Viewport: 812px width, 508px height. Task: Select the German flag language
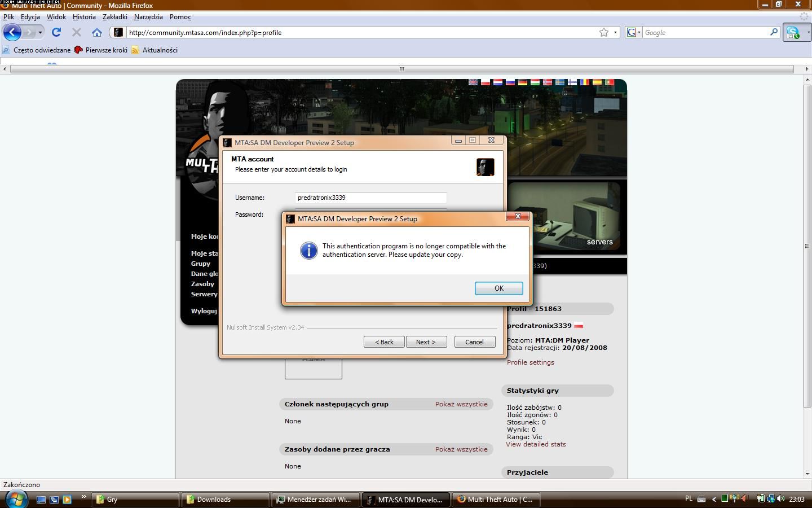tap(523, 82)
